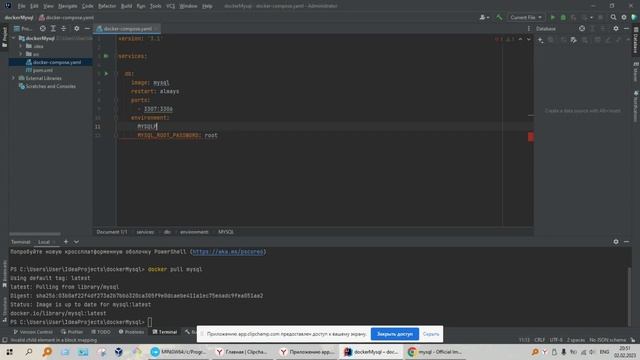The image size is (640, 360).
Task: Click the 'Скрыть' link in sharing bar
Action: 431,334
